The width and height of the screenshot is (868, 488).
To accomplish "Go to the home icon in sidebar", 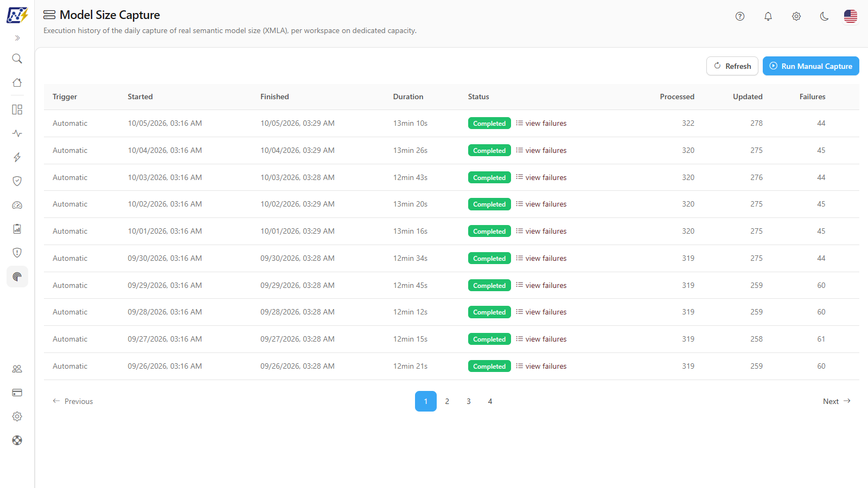I will pyautogui.click(x=17, y=82).
